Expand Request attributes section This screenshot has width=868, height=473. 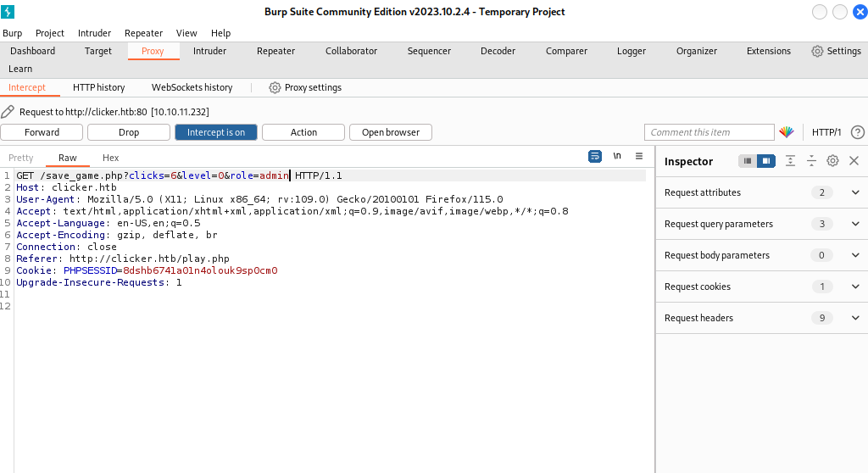pyautogui.click(x=854, y=192)
